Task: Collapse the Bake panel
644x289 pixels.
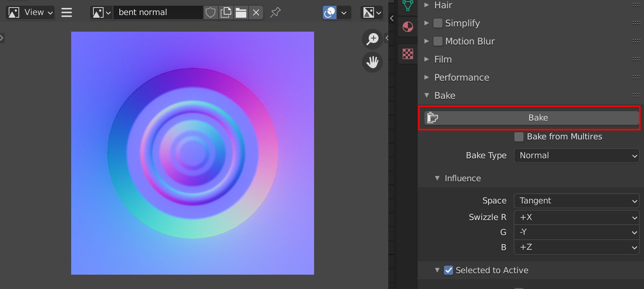Action: coord(427,95)
